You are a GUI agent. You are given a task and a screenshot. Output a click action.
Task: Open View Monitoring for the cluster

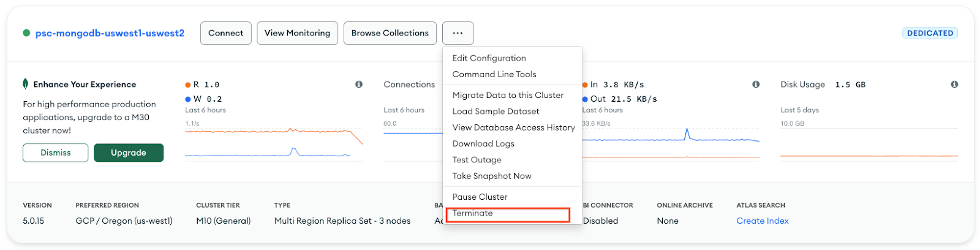coord(297,33)
